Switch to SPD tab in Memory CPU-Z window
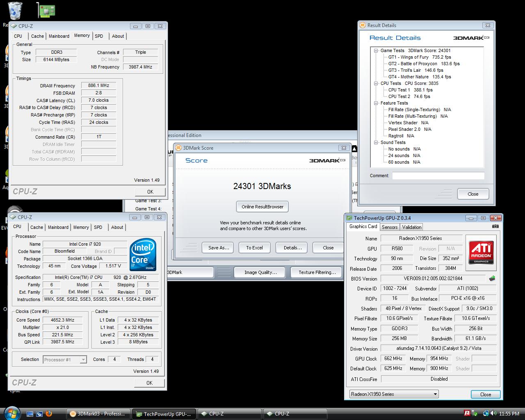This screenshot has height=420, width=525. click(99, 36)
